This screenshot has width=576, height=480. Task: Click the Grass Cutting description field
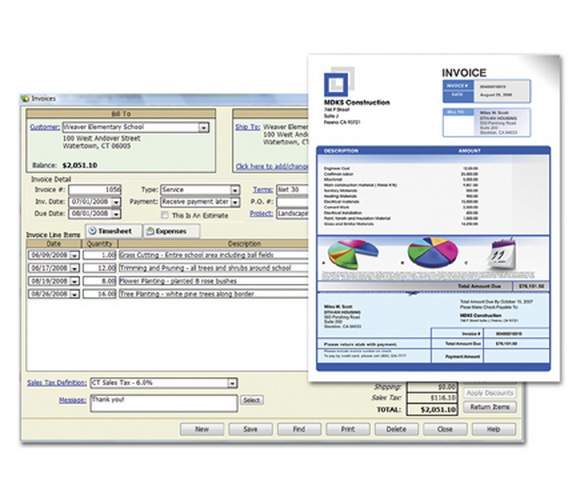[x=213, y=255]
